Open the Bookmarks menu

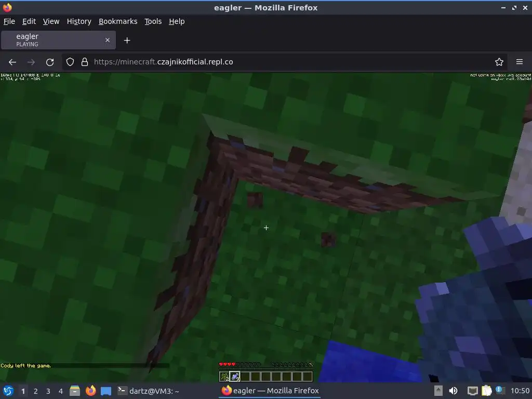coord(118,21)
